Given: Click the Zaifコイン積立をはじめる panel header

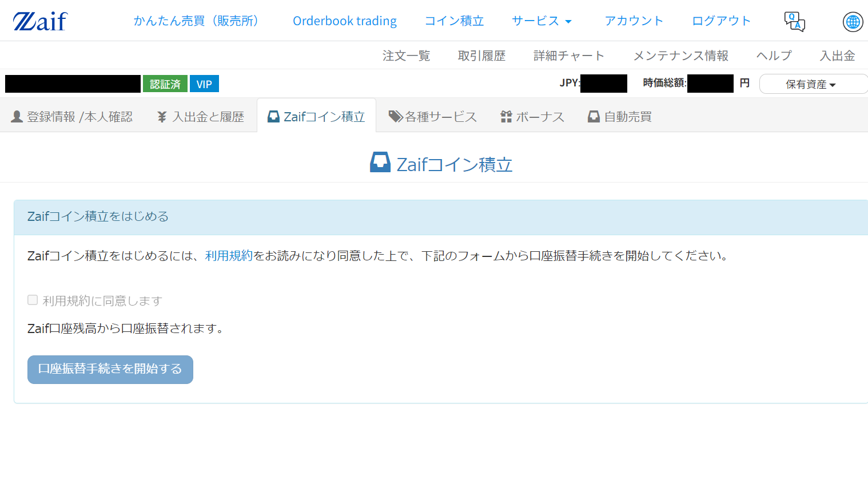Looking at the screenshot, I should tap(441, 217).
